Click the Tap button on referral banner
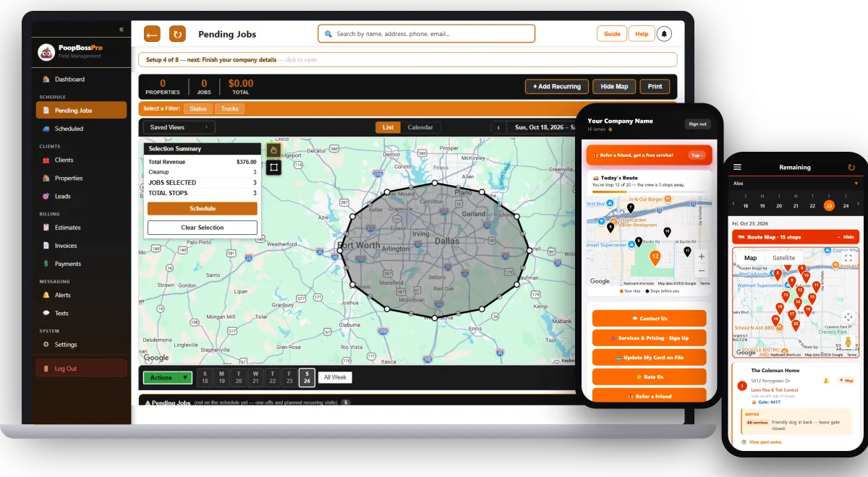The image size is (868, 477). (x=697, y=155)
